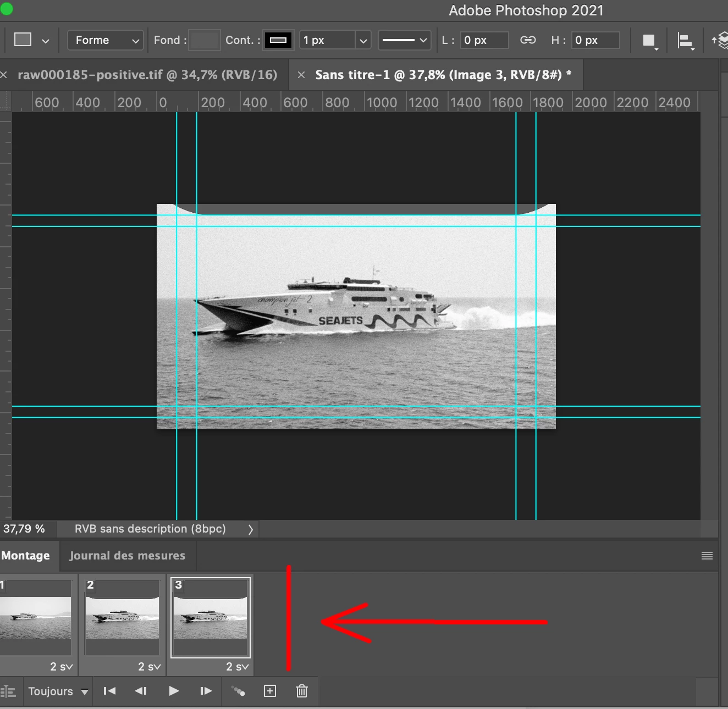Convert to video timeline icon
The width and height of the screenshot is (728, 709).
8,691
